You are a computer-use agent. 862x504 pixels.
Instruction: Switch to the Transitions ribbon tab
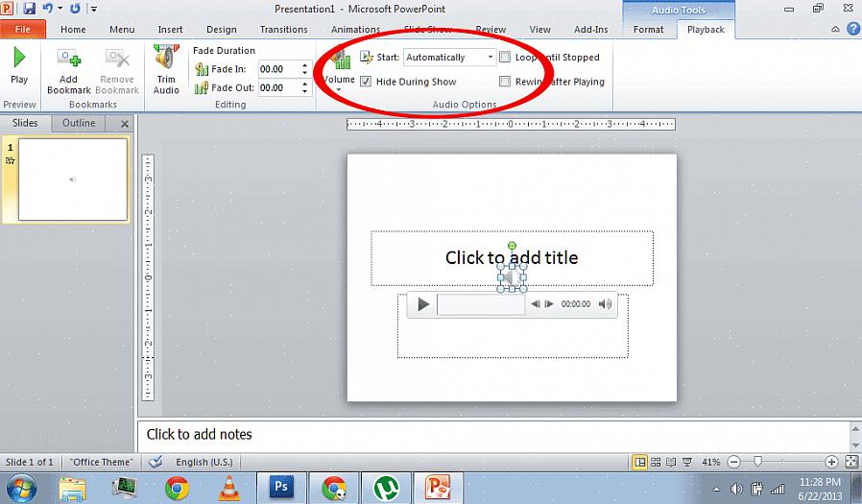[x=283, y=30]
